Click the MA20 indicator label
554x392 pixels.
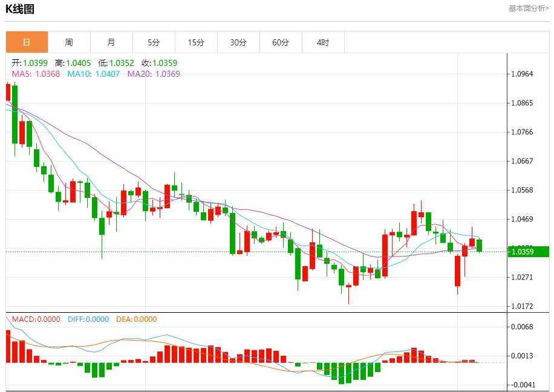coord(154,74)
